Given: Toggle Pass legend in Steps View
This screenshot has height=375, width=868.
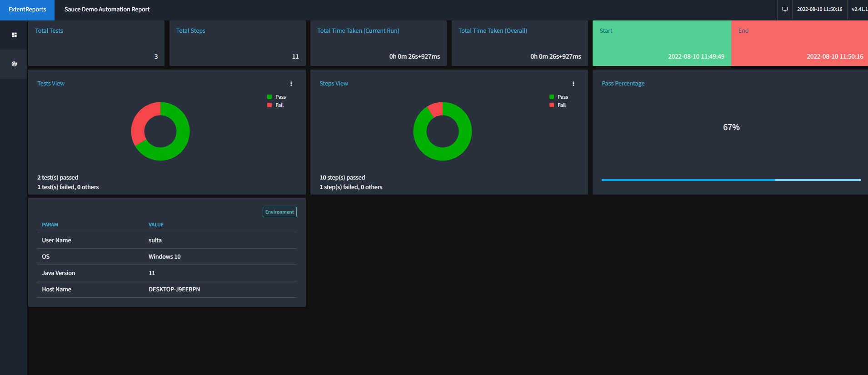Looking at the screenshot, I should pyautogui.click(x=559, y=97).
